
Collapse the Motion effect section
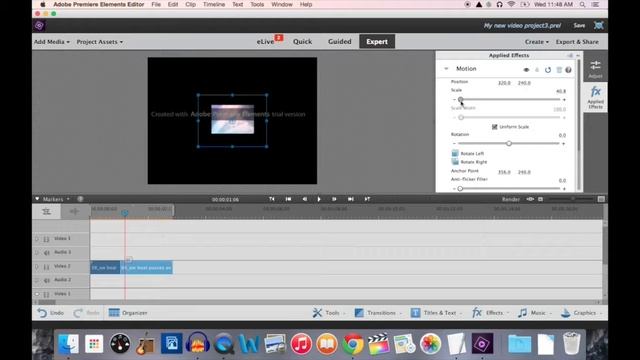pos(446,69)
